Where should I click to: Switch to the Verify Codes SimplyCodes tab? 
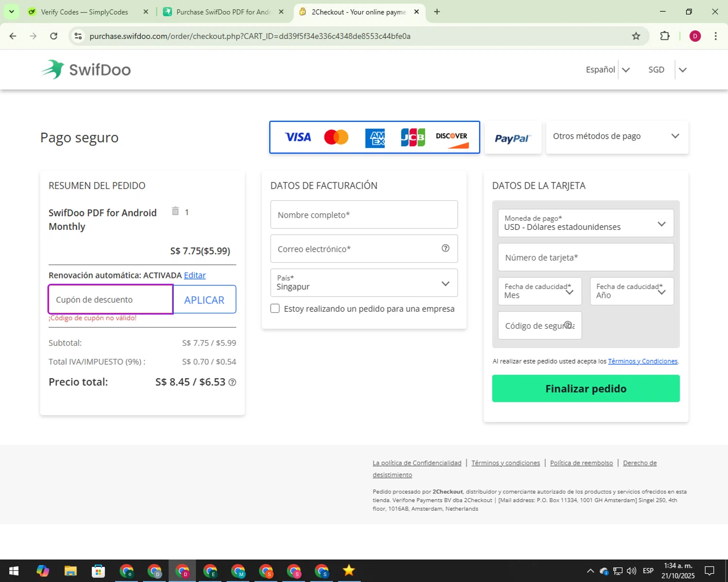[84, 12]
